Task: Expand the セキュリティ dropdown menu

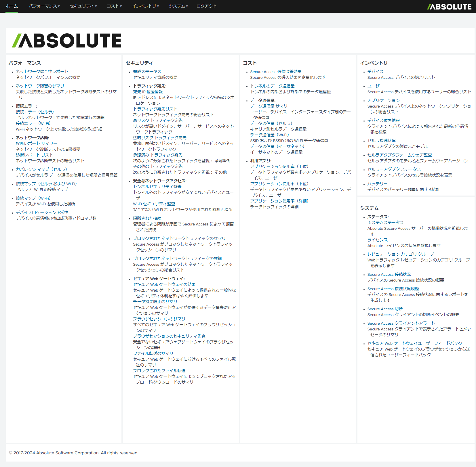Action: click(x=83, y=6)
